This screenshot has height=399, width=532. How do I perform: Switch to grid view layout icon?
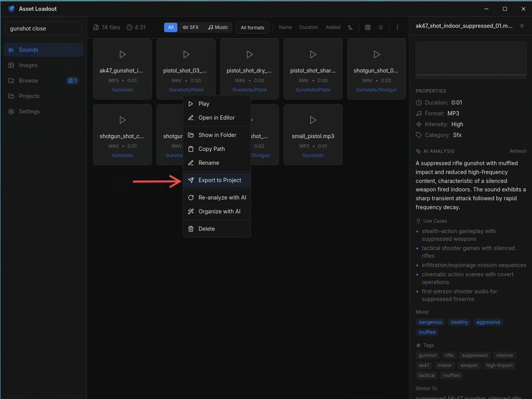coord(368,27)
